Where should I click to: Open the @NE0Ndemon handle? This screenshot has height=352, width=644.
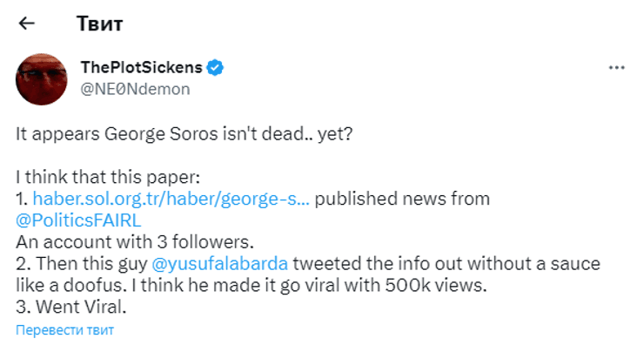coord(135,88)
